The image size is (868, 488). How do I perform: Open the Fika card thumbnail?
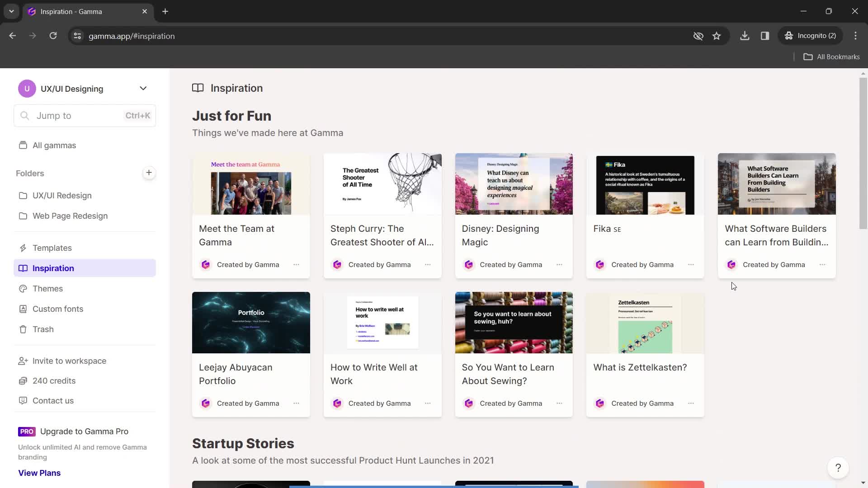point(645,184)
